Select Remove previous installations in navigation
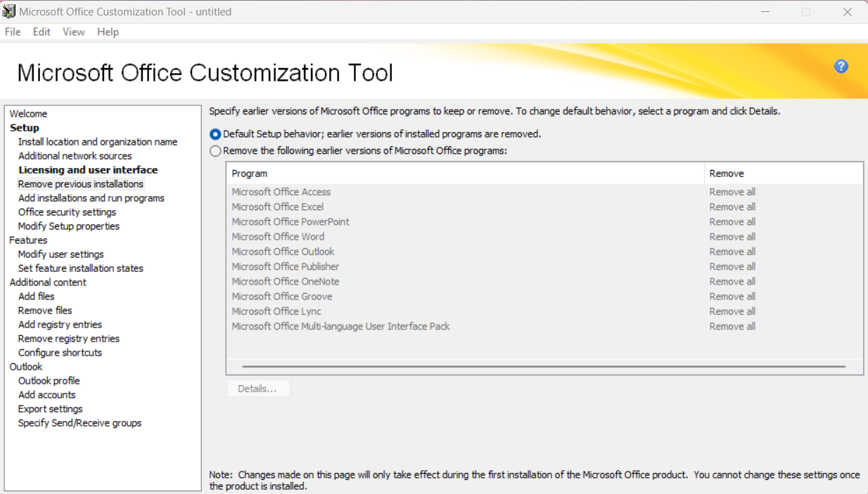868x494 pixels. (80, 184)
